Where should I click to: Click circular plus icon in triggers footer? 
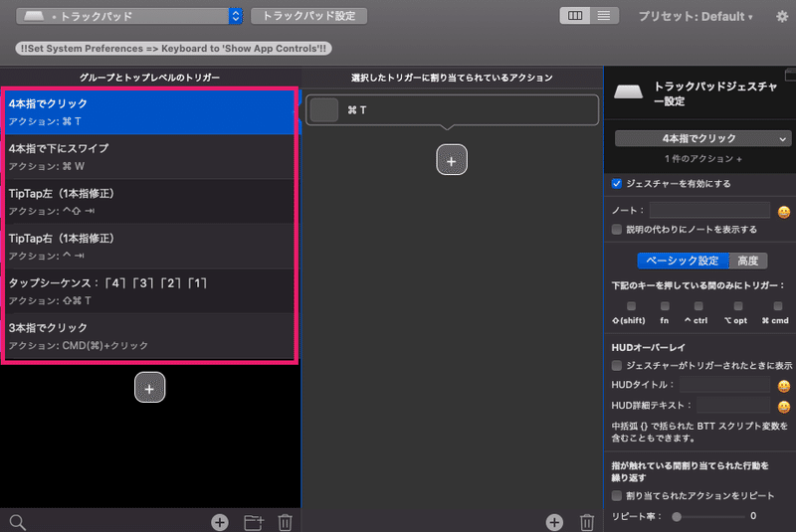[220, 522]
